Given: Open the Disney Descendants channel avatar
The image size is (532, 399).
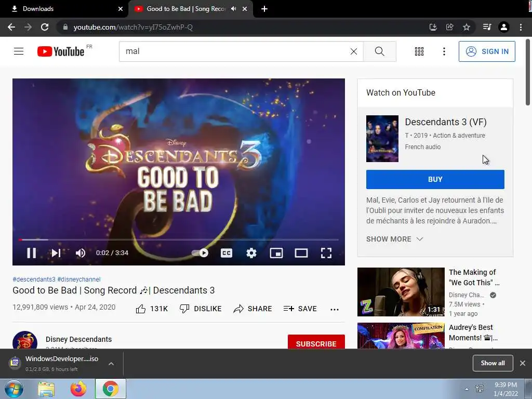Looking at the screenshot, I should point(25,340).
